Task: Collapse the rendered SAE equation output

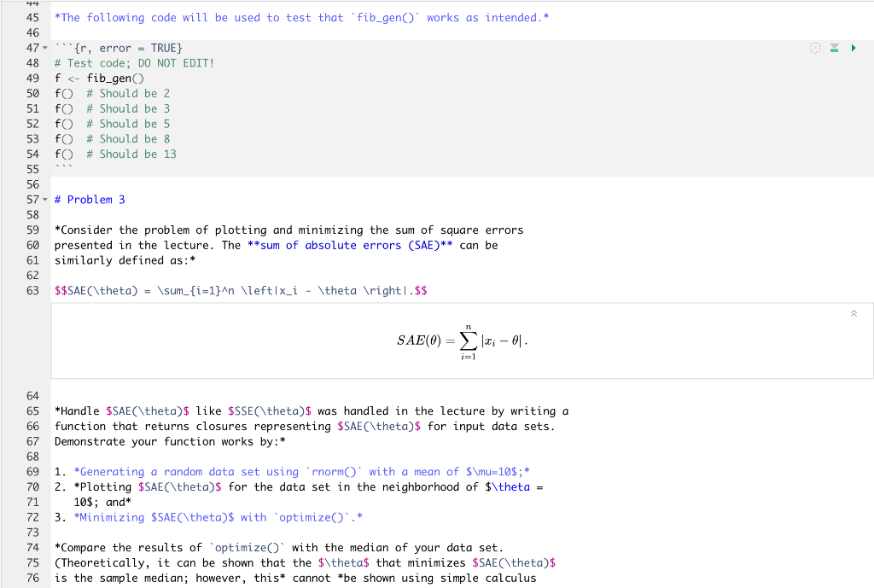Action: (x=854, y=314)
